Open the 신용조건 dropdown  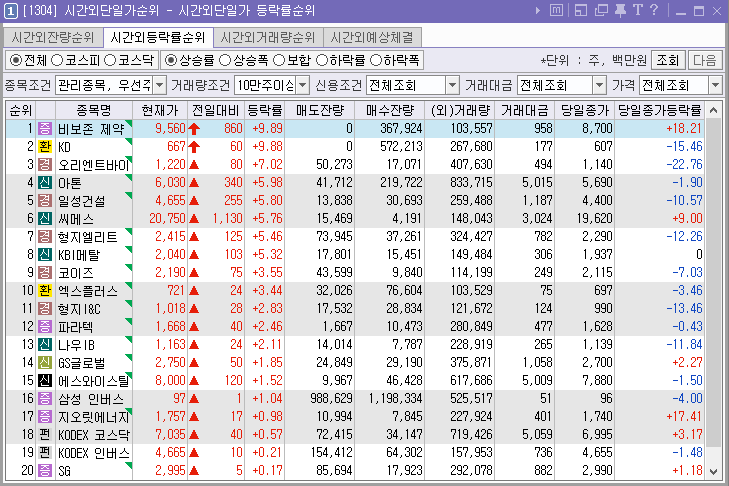click(452, 85)
